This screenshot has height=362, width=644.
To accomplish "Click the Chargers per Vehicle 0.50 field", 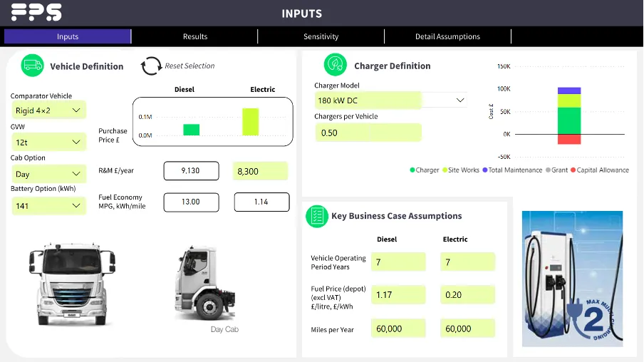I will [368, 133].
